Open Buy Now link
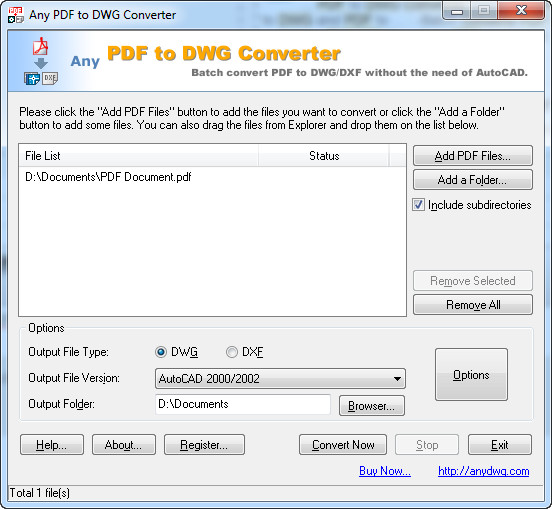 click(x=385, y=471)
